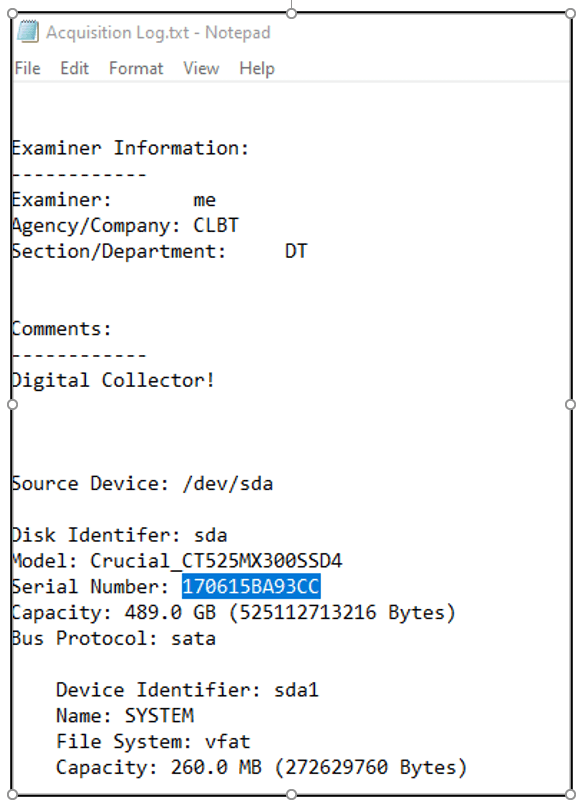
Task: Click the highlighted serial number 170615BA93CC
Action: click(251, 587)
